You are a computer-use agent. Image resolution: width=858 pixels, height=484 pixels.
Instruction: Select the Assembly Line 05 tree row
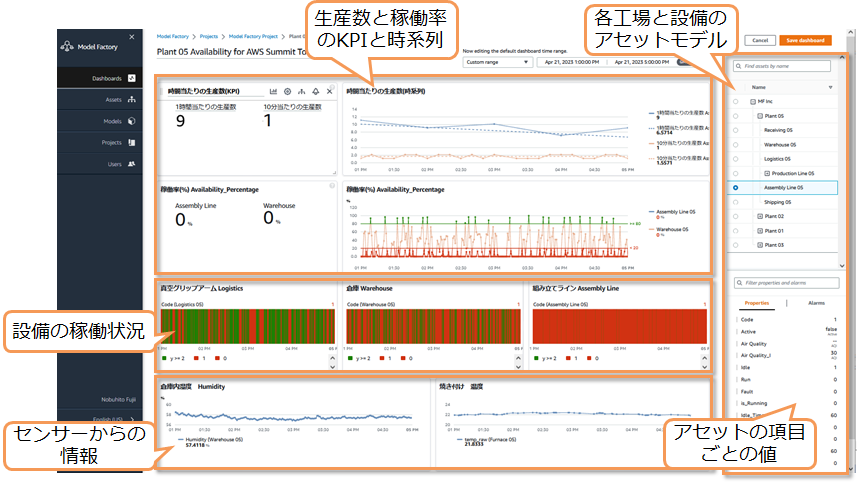point(782,188)
